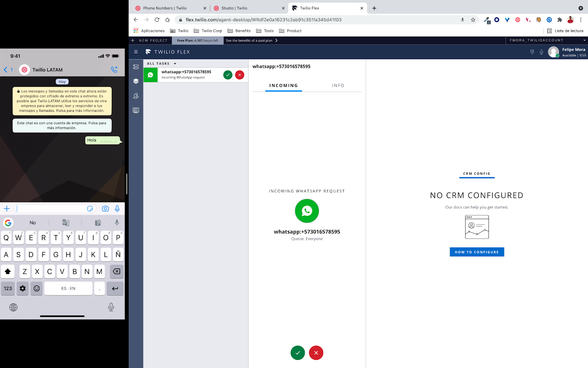Viewport: 588px width, 368px height.
Task: Open the Teams view layers icon
Action: click(136, 81)
